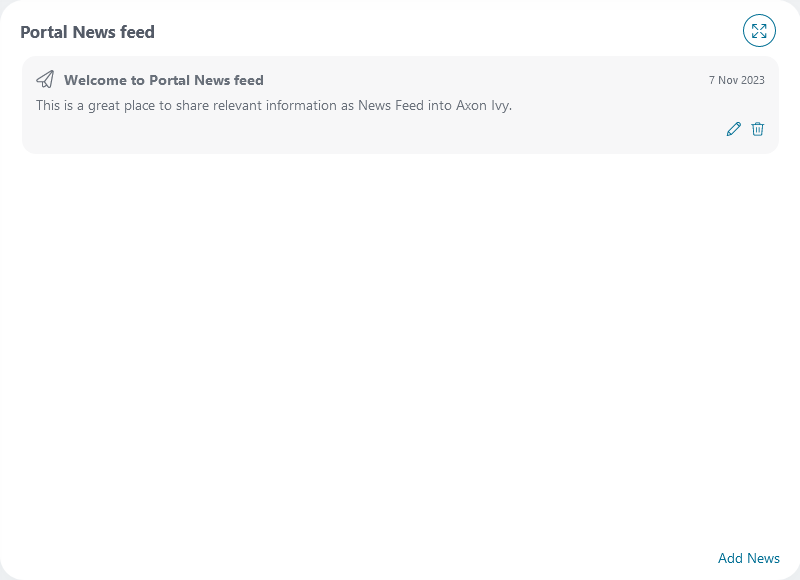The width and height of the screenshot is (800, 580).
Task: Select the 'This is a great place' text
Action: (x=274, y=105)
